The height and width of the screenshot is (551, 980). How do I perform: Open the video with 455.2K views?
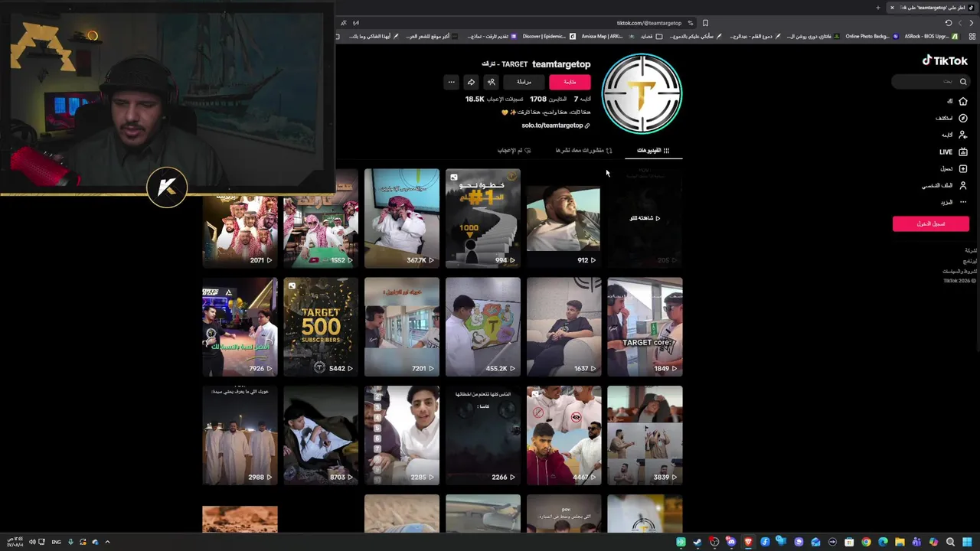point(482,327)
